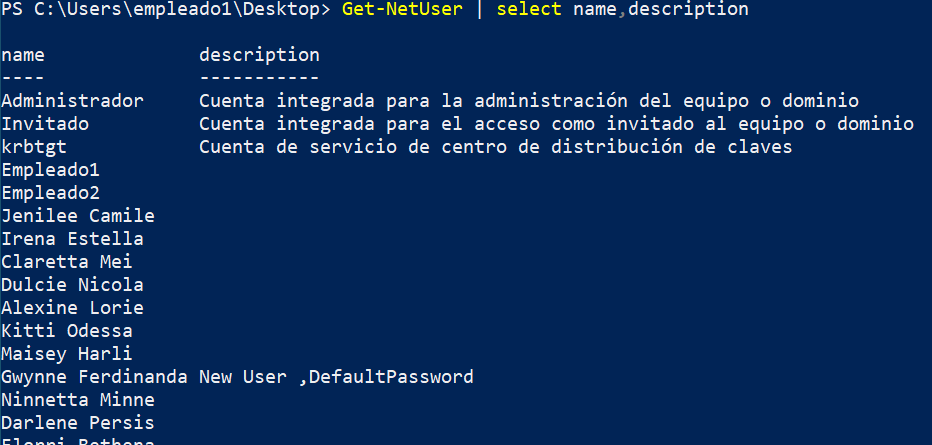This screenshot has width=932, height=445.
Task: Click the name column header
Action: coord(23,55)
